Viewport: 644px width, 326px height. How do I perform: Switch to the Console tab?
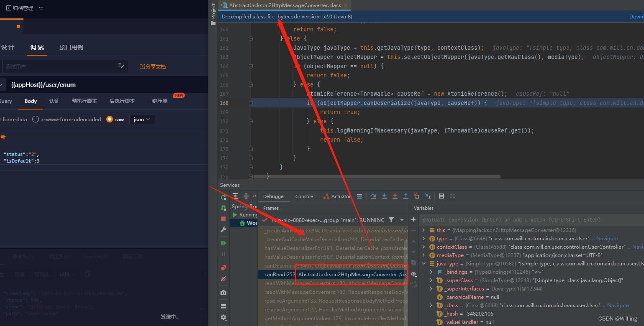point(304,196)
